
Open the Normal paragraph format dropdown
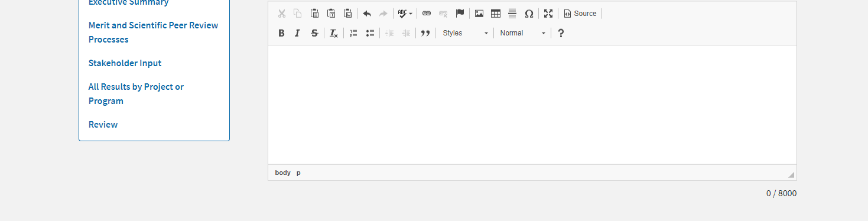click(x=522, y=33)
